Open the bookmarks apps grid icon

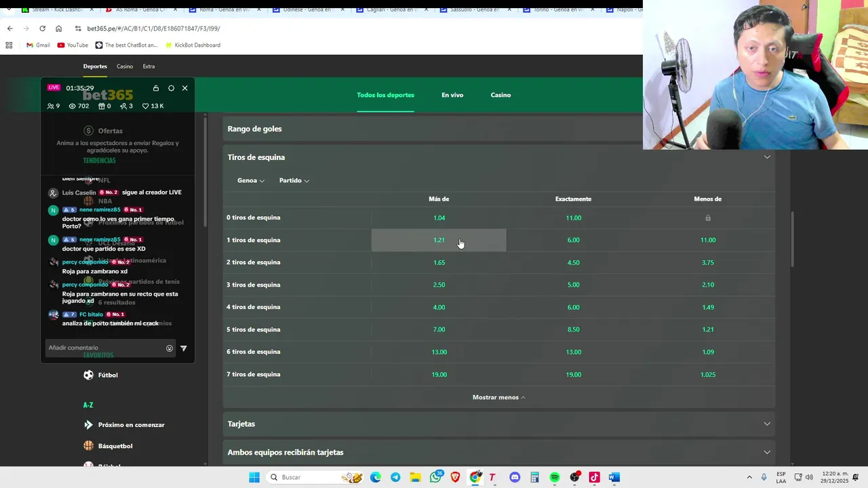[9, 45]
